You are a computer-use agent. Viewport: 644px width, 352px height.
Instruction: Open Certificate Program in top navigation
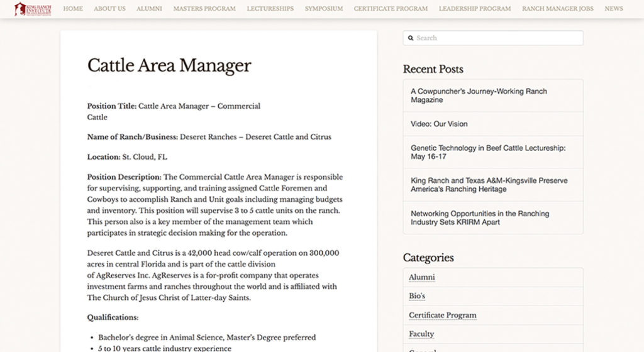[391, 9]
